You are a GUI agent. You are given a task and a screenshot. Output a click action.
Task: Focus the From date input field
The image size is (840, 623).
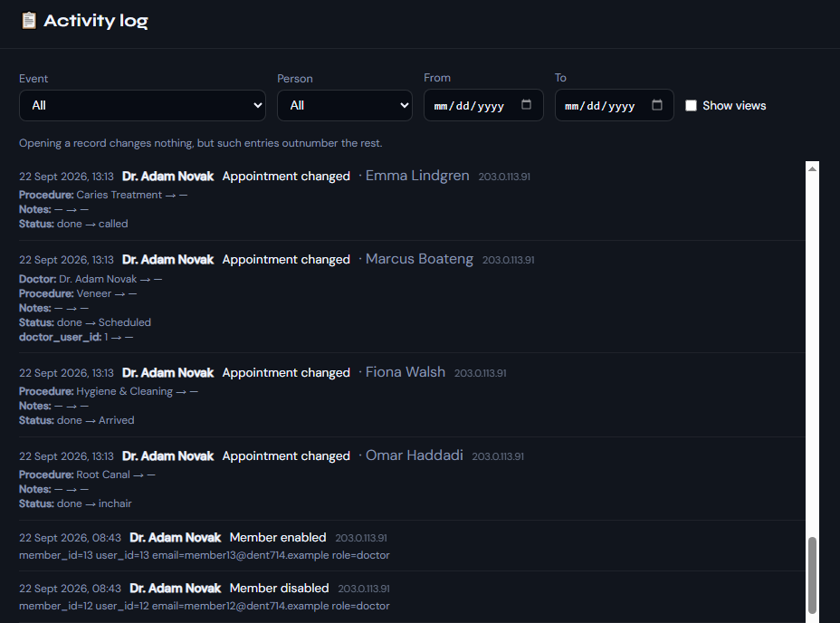483,105
